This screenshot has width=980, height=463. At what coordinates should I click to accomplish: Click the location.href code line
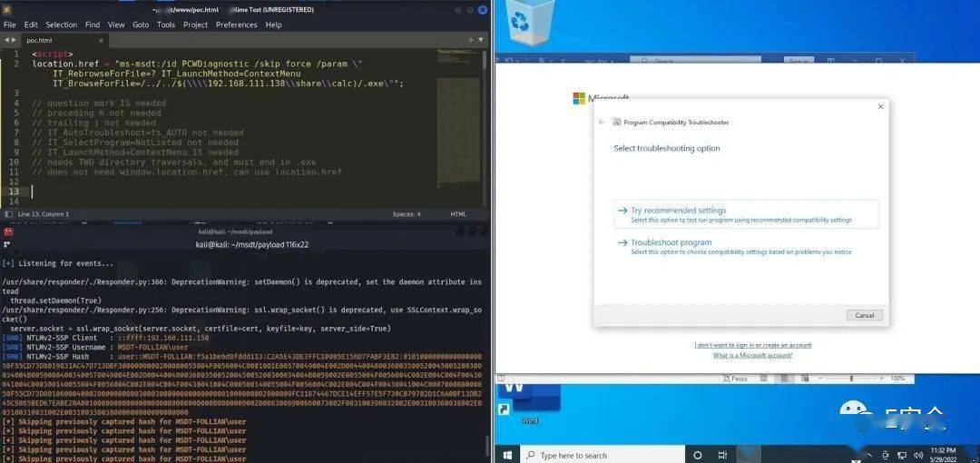[x=198, y=64]
